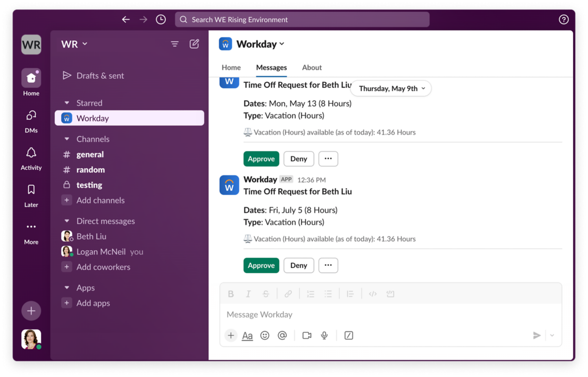Switch to the Home tab

[231, 67]
